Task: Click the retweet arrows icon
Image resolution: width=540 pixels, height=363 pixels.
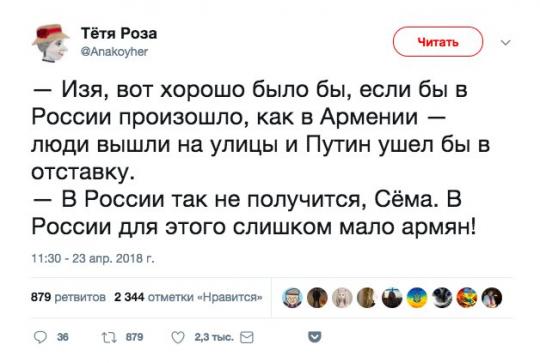Action: click(108, 337)
